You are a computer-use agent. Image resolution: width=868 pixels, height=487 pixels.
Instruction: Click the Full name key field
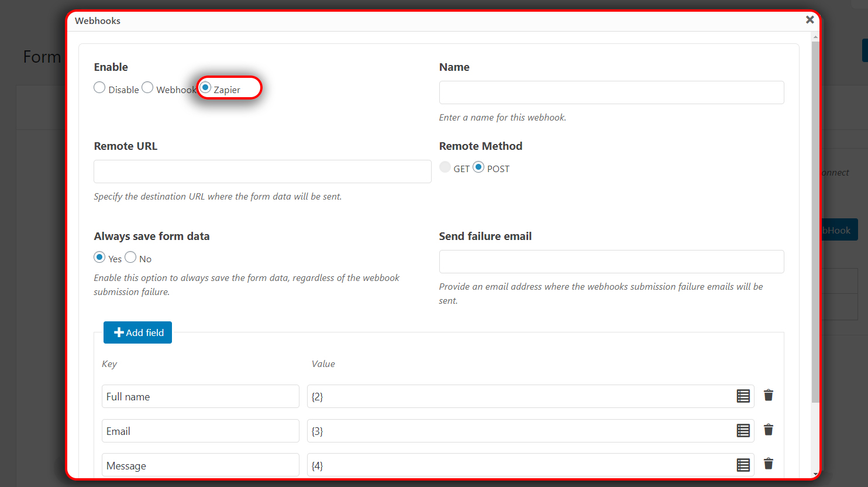click(201, 396)
